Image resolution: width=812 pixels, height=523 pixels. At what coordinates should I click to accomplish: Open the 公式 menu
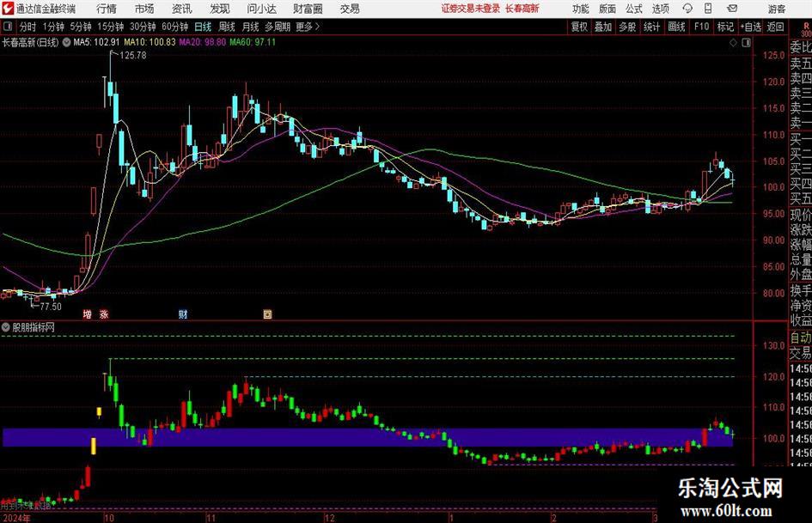[634, 9]
